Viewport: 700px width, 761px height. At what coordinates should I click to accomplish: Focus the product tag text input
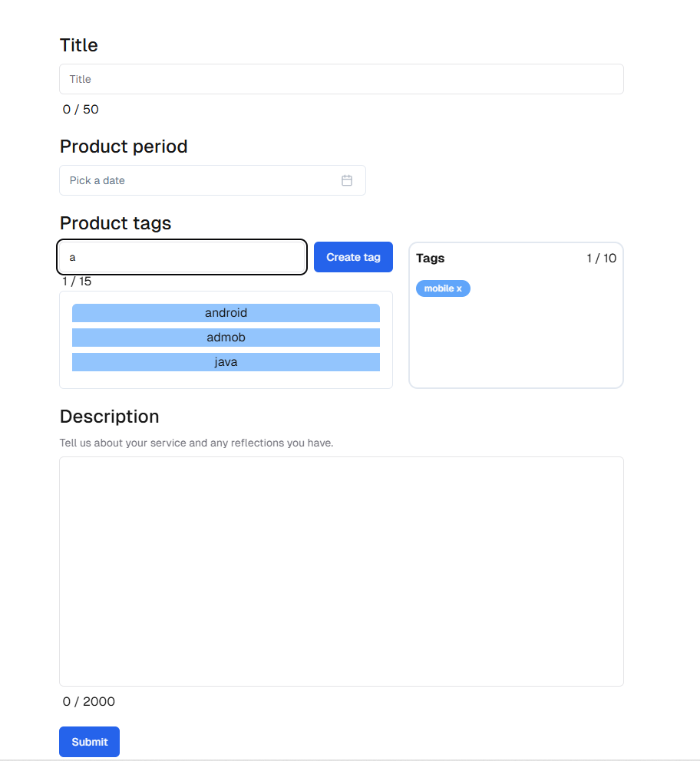[182, 257]
